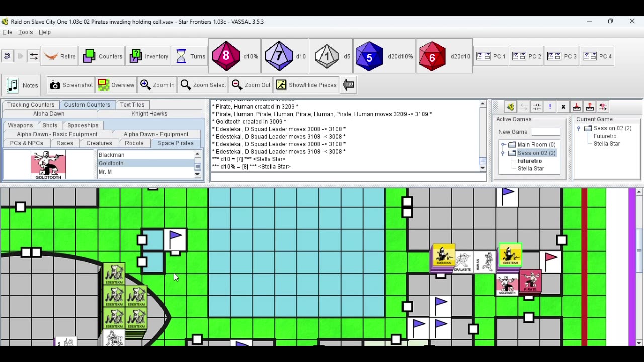The width and height of the screenshot is (644, 362).
Task: Open the Weapons tab
Action: 20,125
